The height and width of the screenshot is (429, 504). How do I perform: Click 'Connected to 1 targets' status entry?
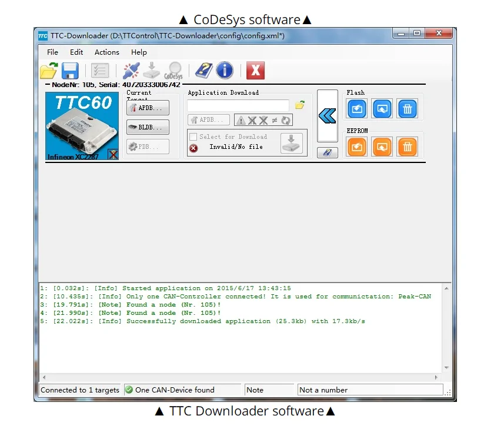coord(80,390)
